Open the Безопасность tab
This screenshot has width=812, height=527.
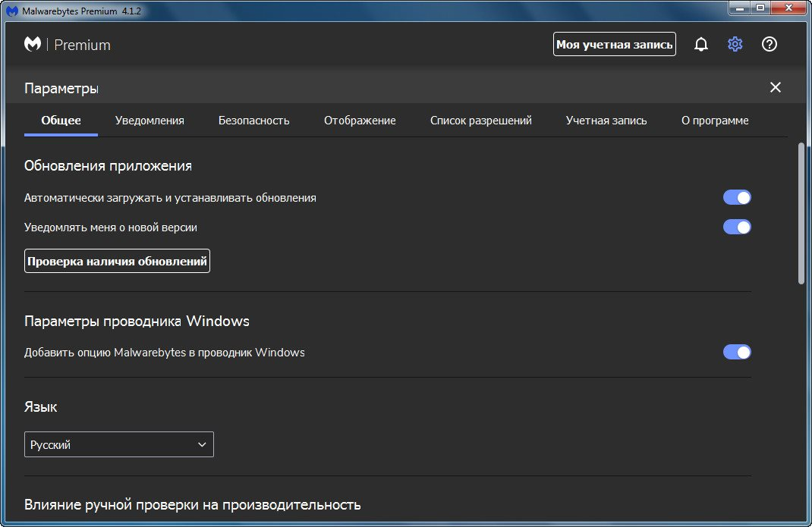(x=253, y=121)
